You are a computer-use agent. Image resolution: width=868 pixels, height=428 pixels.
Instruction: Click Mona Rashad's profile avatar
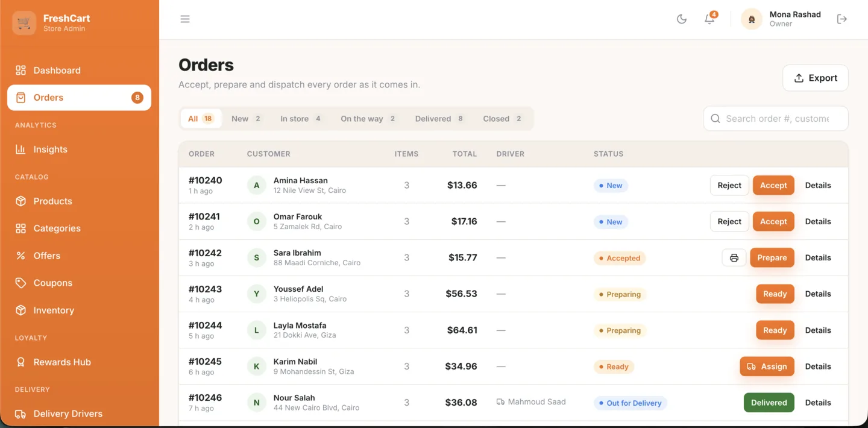(x=752, y=19)
